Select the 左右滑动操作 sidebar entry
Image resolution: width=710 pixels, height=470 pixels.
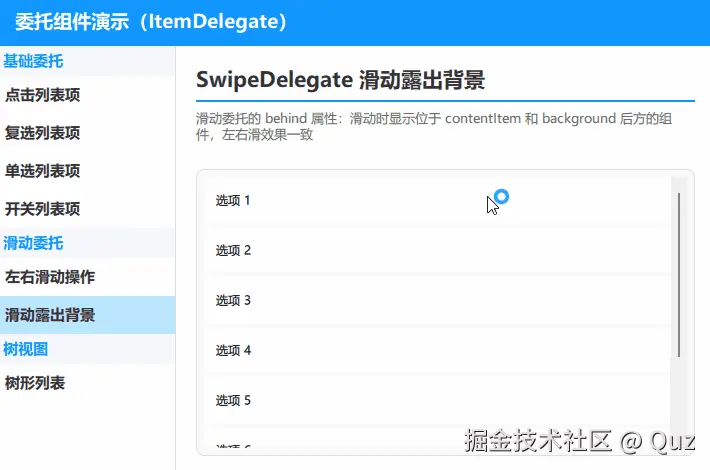[87, 277]
